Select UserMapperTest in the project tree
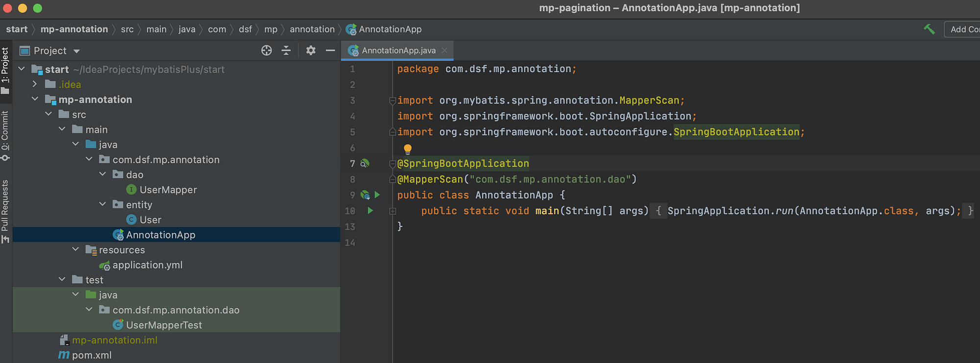This screenshot has height=363, width=980. 164,325
